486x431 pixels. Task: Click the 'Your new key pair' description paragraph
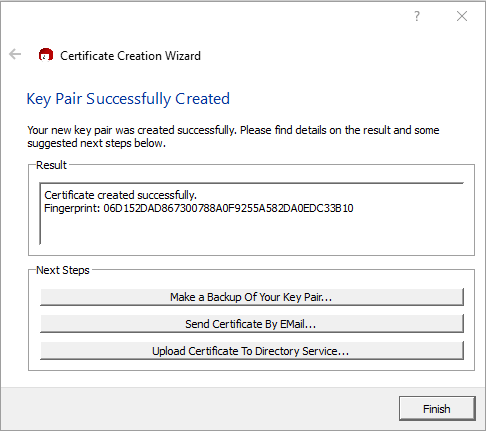(233, 136)
